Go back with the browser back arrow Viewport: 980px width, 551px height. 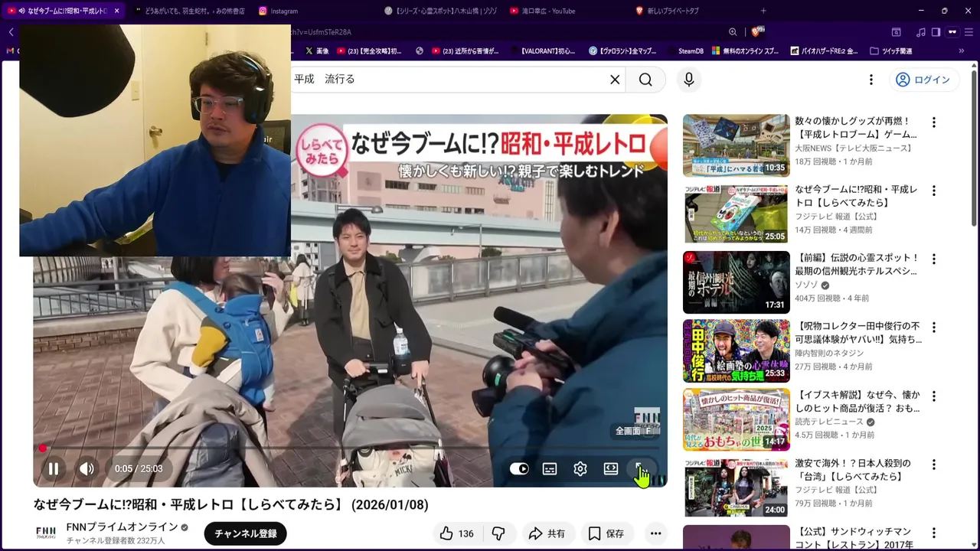coord(11,32)
